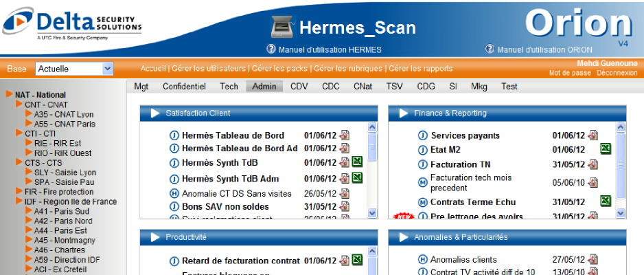The width and height of the screenshot is (644, 275).
Task: Open Gérer les rapports
Action: (x=421, y=69)
